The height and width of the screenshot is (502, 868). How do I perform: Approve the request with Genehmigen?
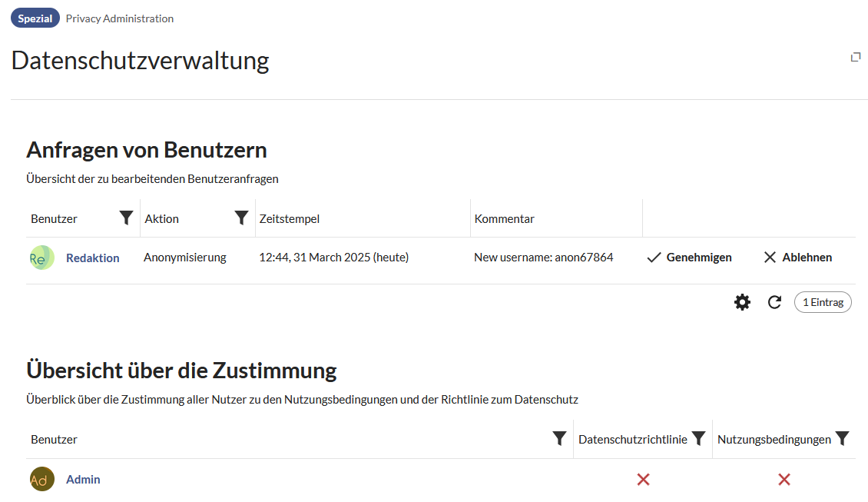[690, 257]
